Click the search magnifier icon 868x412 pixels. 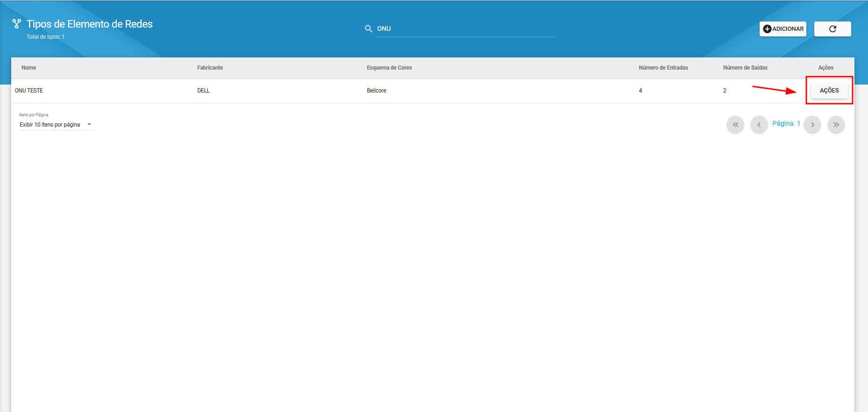tap(369, 29)
